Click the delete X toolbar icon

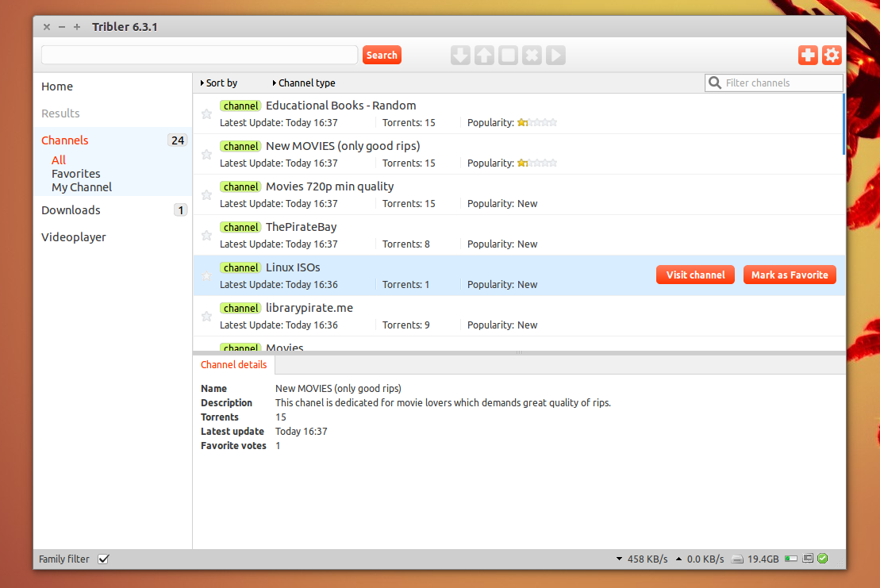click(x=532, y=55)
